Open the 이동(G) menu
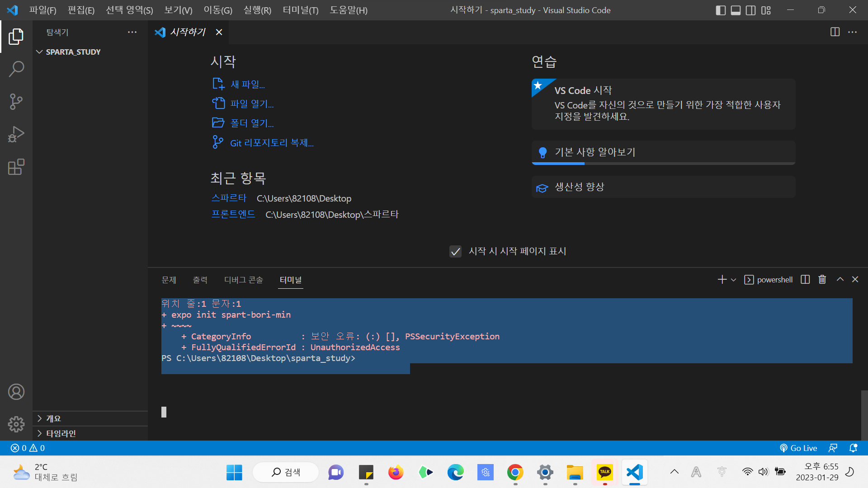This screenshot has width=868, height=488. pyautogui.click(x=218, y=10)
